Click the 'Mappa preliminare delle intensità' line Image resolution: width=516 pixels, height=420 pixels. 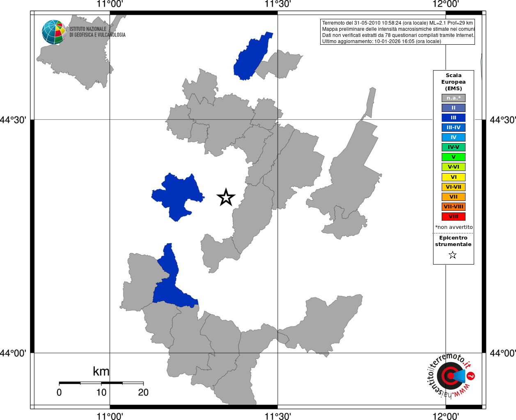pyautogui.click(x=398, y=29)
